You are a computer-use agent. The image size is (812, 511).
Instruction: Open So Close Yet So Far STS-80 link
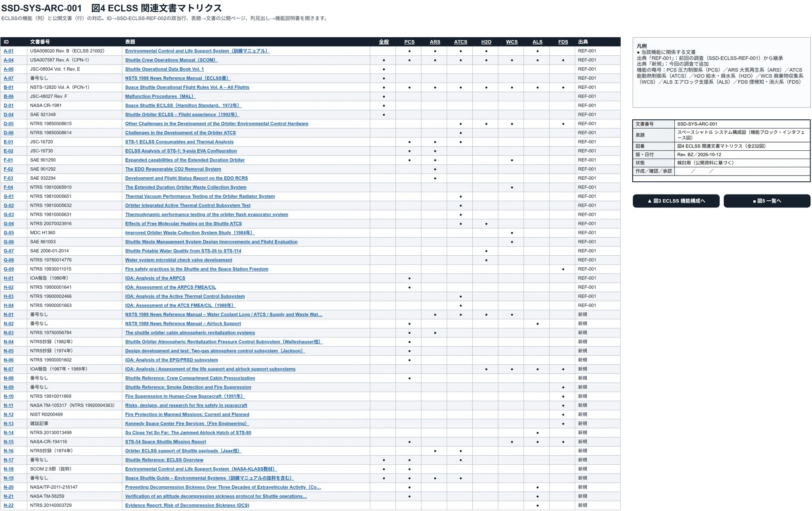pyautogui.click(x=188, y=433)
